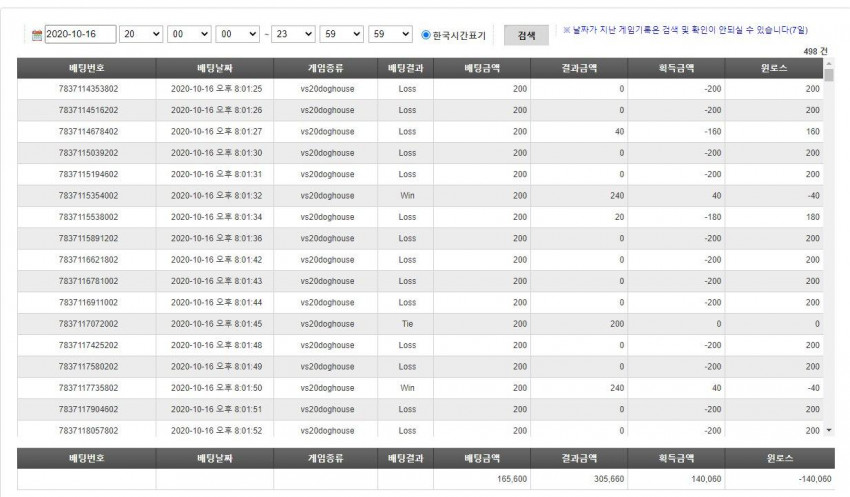
Task: Select the Tie result row 7837117072002
Action: 420,324
